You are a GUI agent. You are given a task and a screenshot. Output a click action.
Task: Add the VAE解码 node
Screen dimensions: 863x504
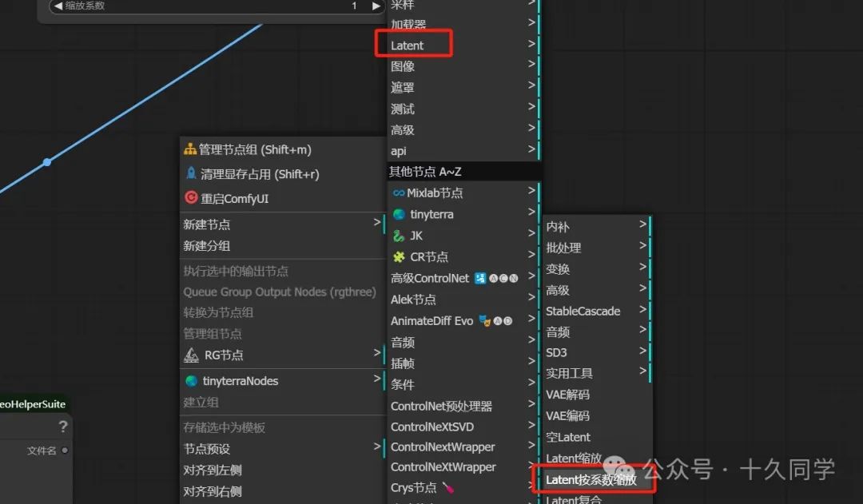(x=597, y=395)
